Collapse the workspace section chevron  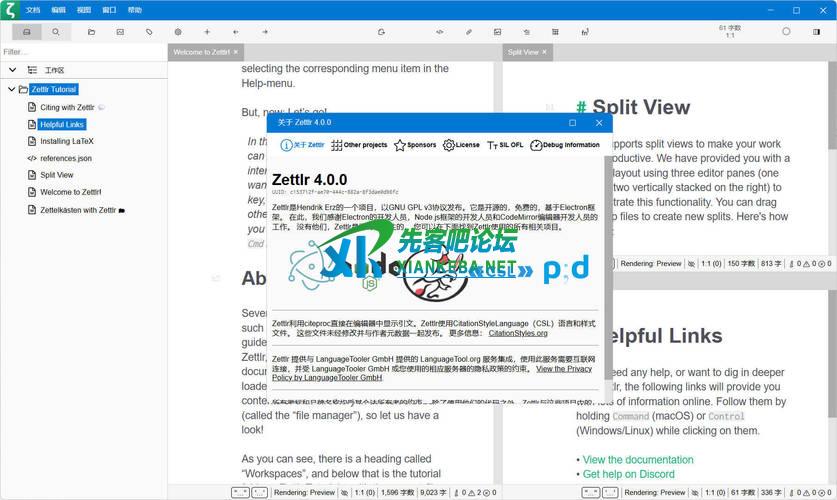13,70
